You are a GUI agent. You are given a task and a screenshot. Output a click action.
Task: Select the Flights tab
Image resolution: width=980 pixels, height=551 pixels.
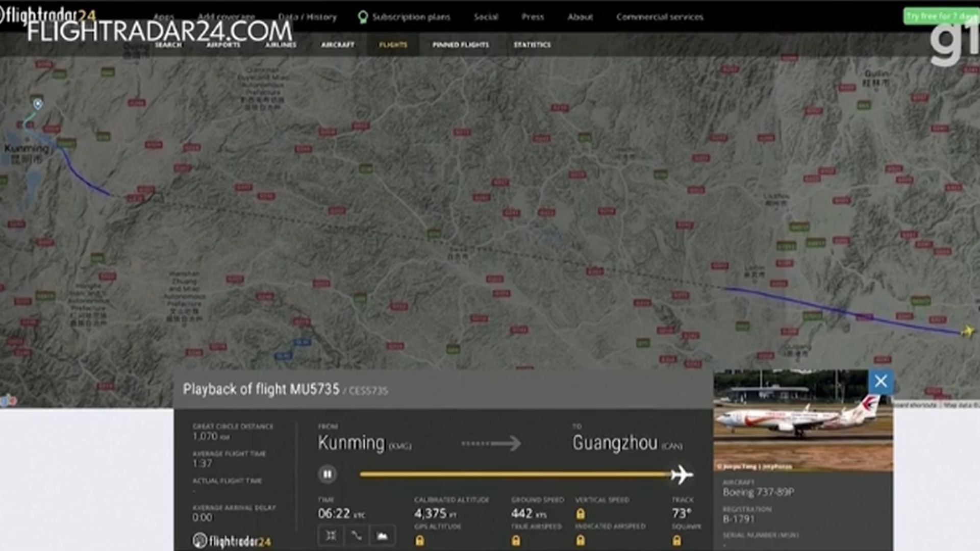[x=393, y=45]
